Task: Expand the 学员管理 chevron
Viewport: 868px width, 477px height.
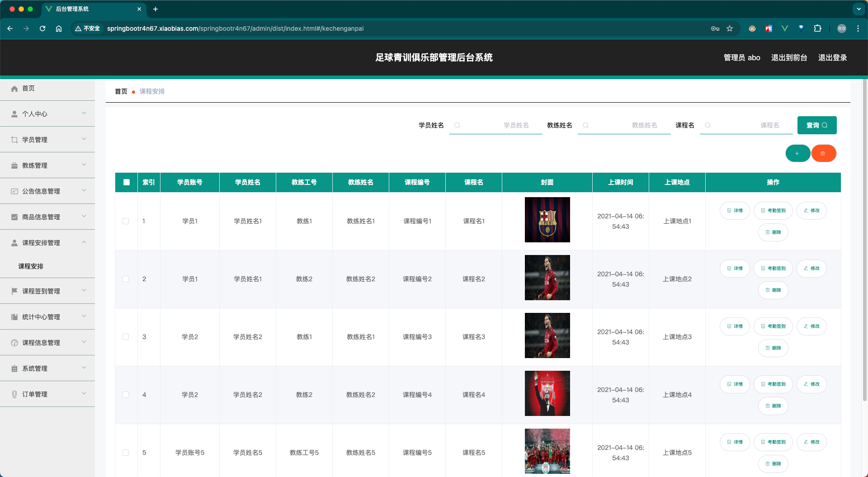Action: (84, 139)
